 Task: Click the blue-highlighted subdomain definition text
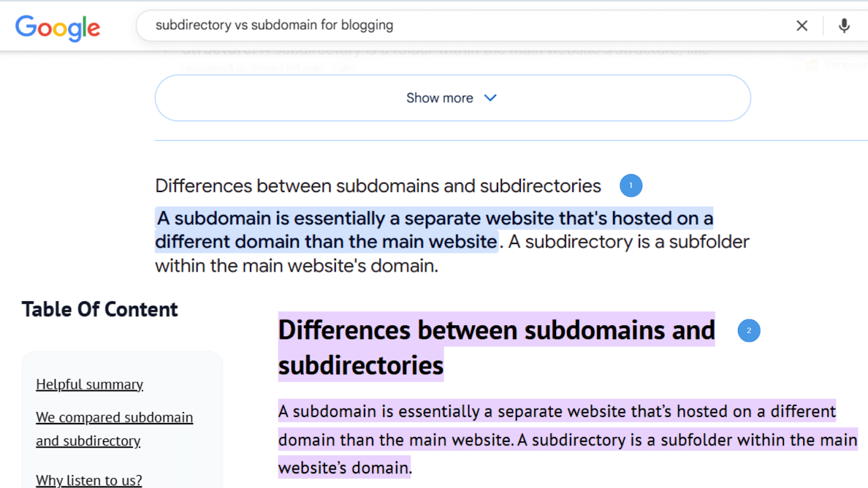tap(434, 219)
